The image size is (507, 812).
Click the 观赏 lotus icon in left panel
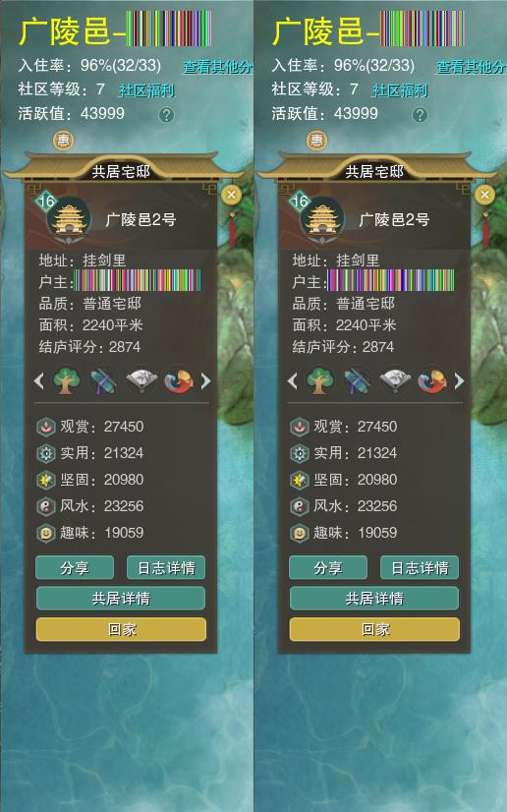click(45, 427)
